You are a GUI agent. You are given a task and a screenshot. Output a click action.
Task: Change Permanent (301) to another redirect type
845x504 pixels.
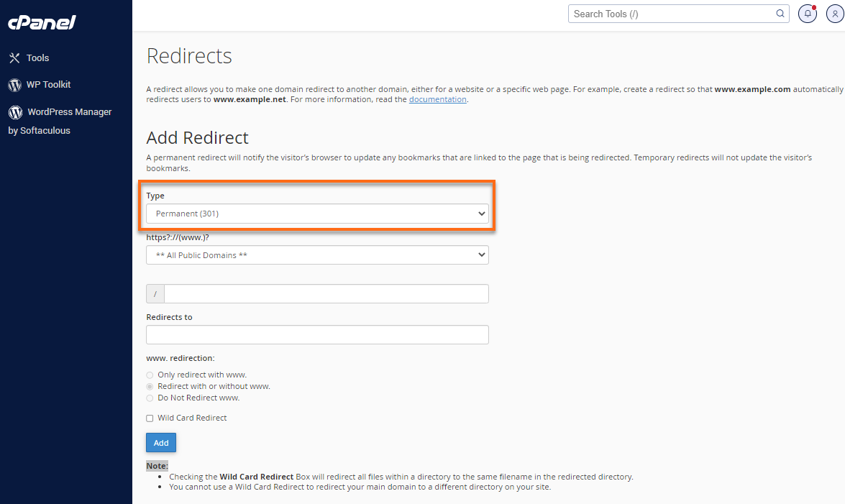(x=317, y=214)
